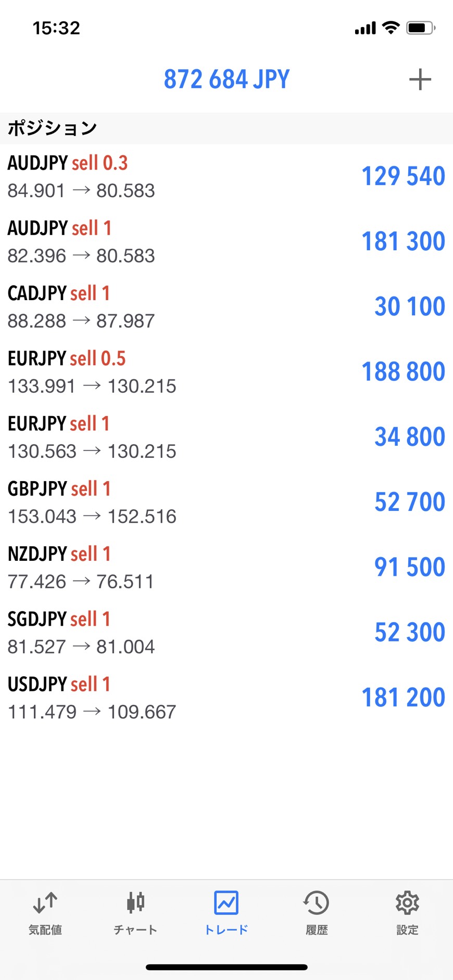This screenshot has height=980, width=453.
Task: Open the history clock icon
Action: click(317, 902)
